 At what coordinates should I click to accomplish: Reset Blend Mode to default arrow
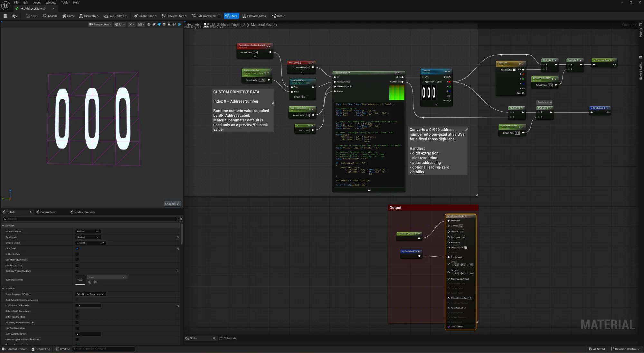point(178,237)
